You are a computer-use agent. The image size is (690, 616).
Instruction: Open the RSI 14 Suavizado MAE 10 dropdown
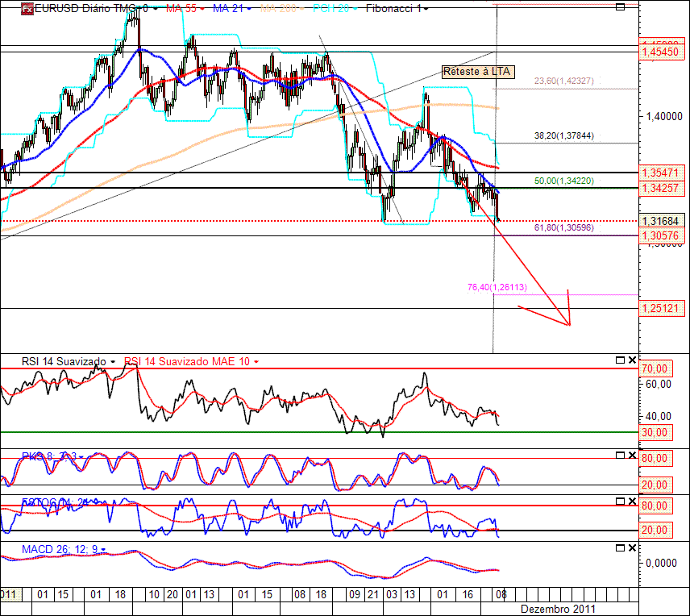tap(256, 362)
